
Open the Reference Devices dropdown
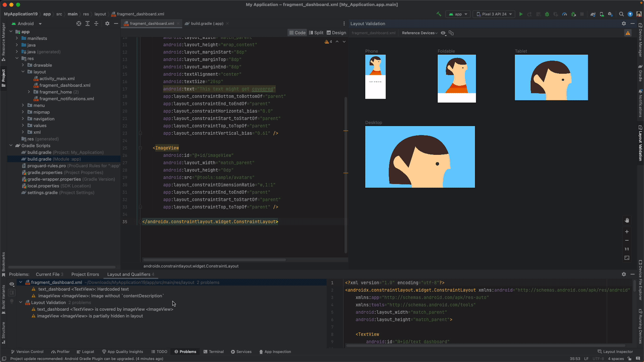(x=420, y=33)
